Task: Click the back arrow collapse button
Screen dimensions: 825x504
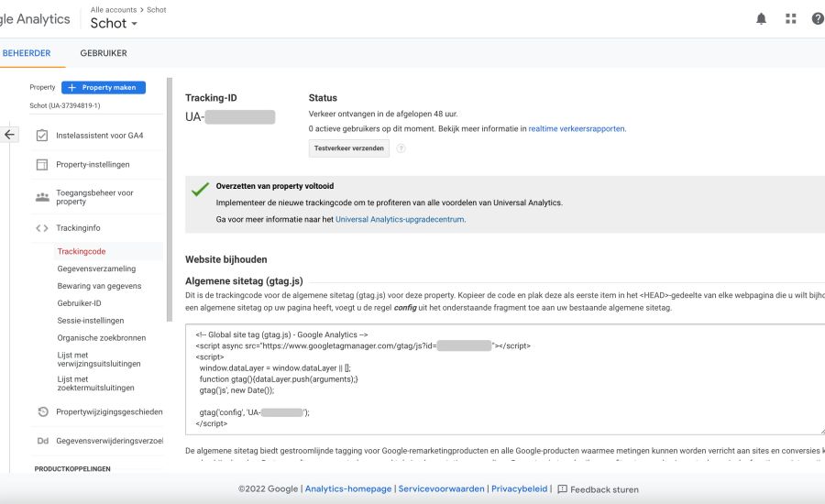Action: coord(10,135)
